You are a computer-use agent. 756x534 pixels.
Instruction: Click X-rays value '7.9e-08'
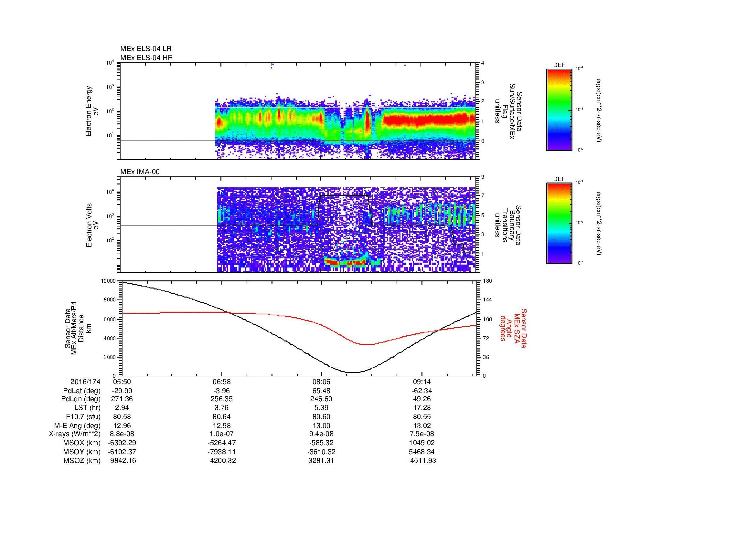coord(422,434)
